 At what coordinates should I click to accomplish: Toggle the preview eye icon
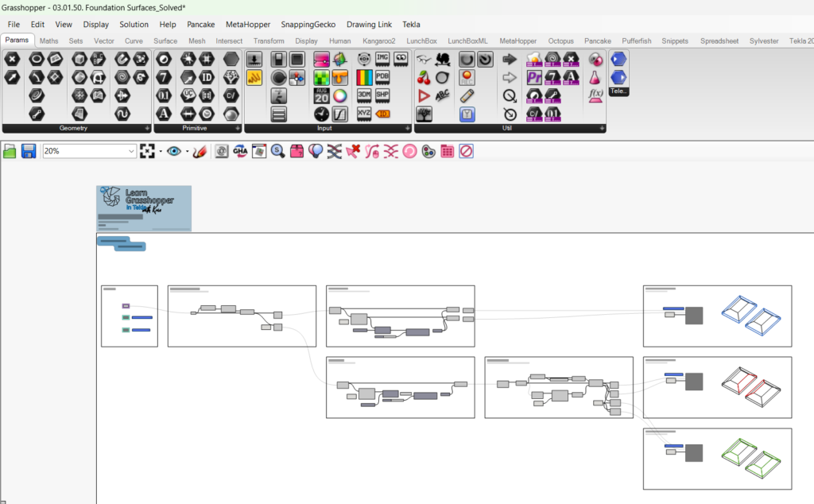point(173,151)
